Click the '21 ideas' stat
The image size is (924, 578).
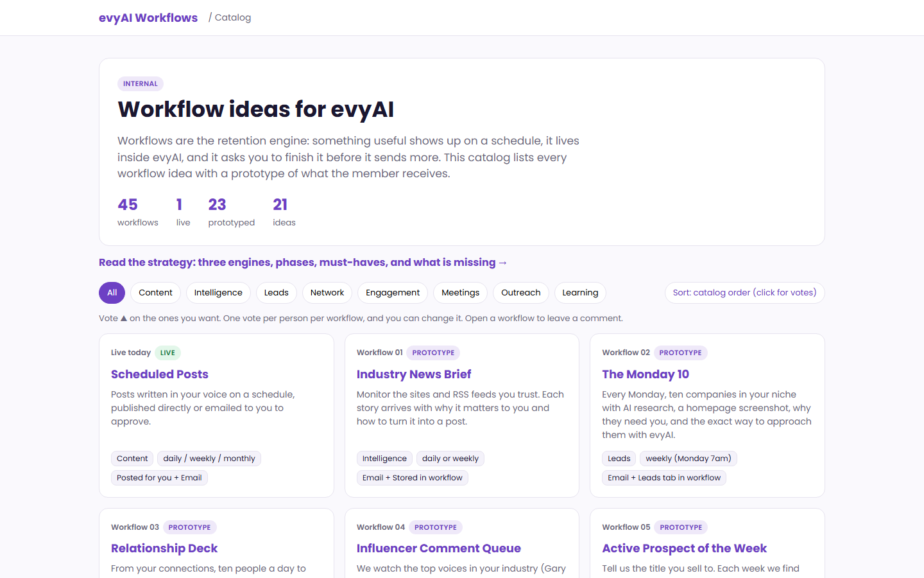click(284, 213)
